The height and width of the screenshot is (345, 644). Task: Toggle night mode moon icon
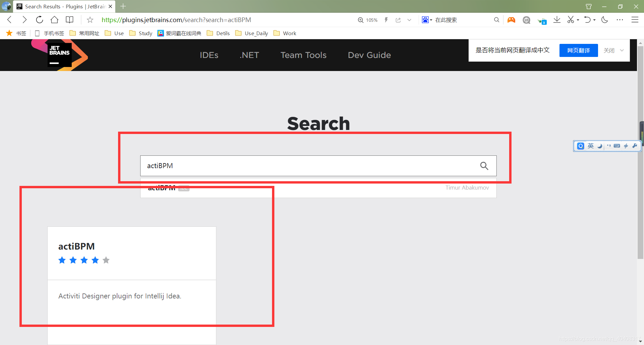pyautogui.click(x=605, y=20)
